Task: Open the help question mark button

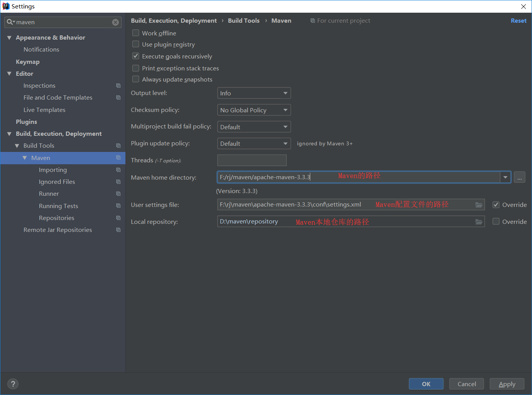Action: click(x=13, y=384)
